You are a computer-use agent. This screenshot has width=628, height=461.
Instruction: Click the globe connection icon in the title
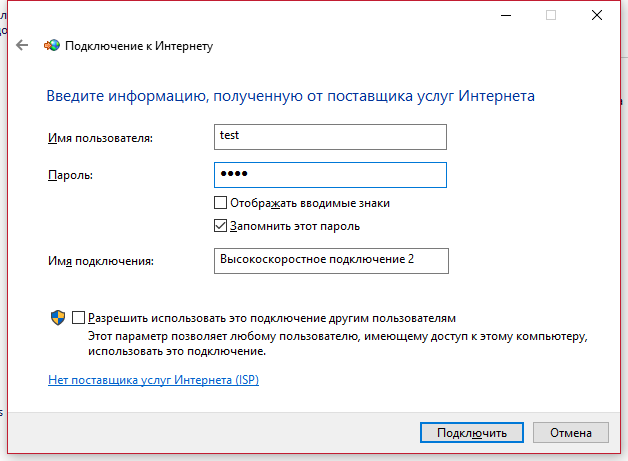[x=52, y=46]
